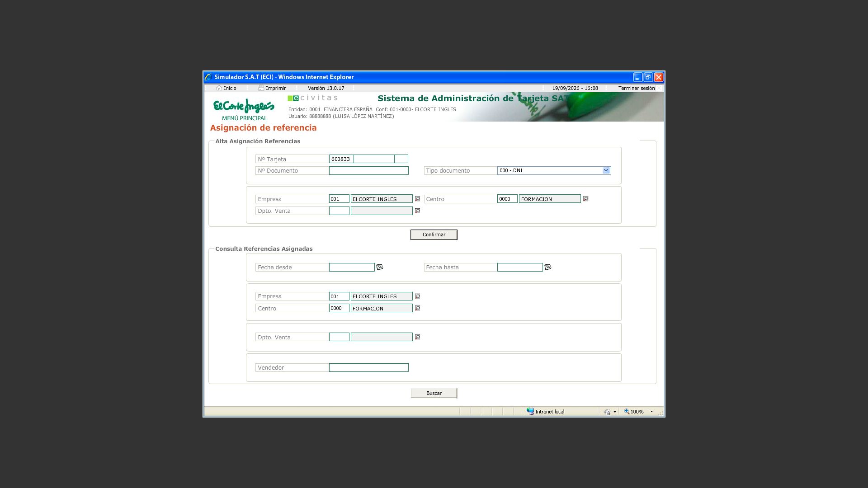Click Terminar sesión

(637, 88)
